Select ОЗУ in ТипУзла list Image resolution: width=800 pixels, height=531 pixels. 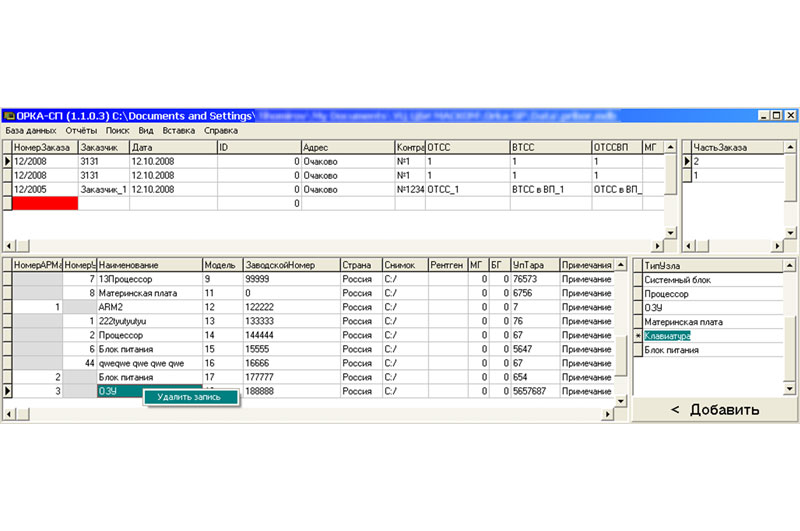click(x=712, y=308)
